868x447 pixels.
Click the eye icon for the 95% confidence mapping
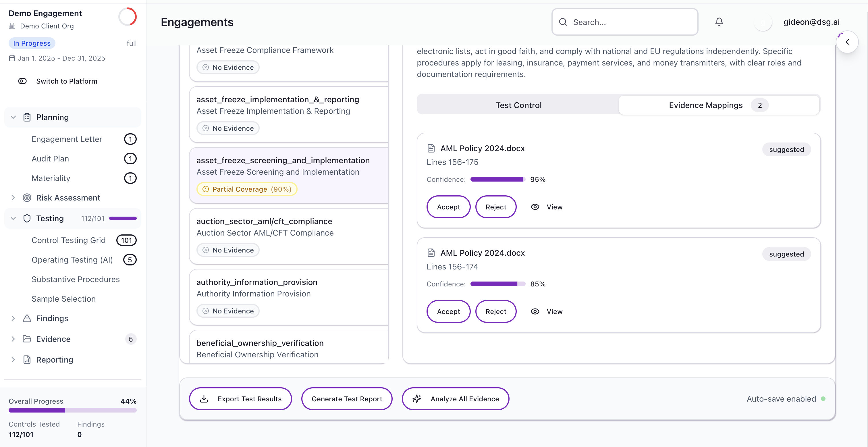pos(535,207)
